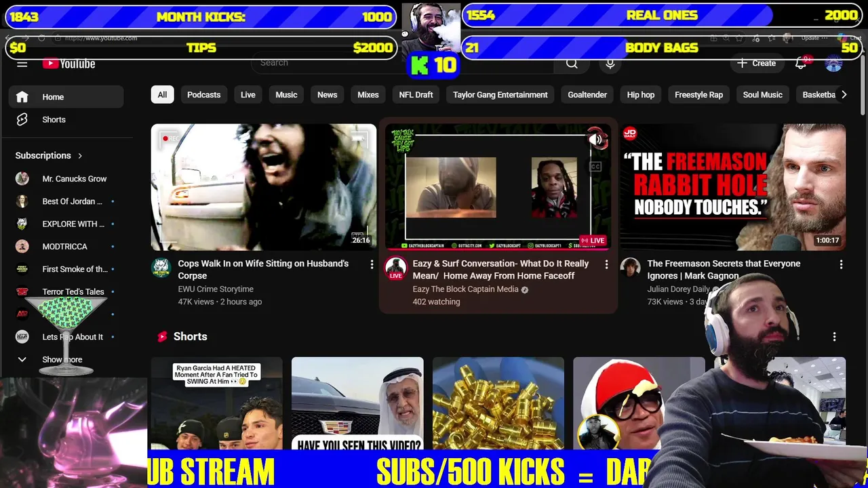Viewport: 868px width, 488px height.
Task: Open the Ryan Garcia heated moment Short
Action: click(x=216, y=403)
